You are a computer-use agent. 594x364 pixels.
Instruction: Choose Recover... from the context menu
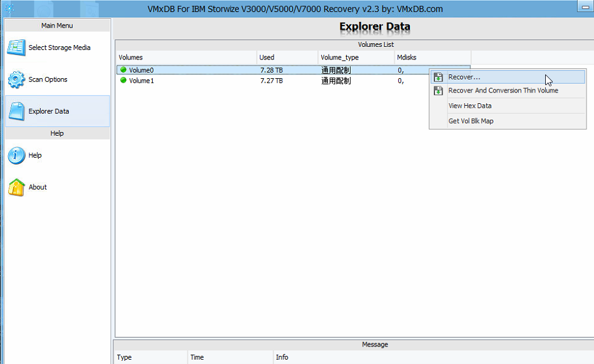[x=508, y=77]
